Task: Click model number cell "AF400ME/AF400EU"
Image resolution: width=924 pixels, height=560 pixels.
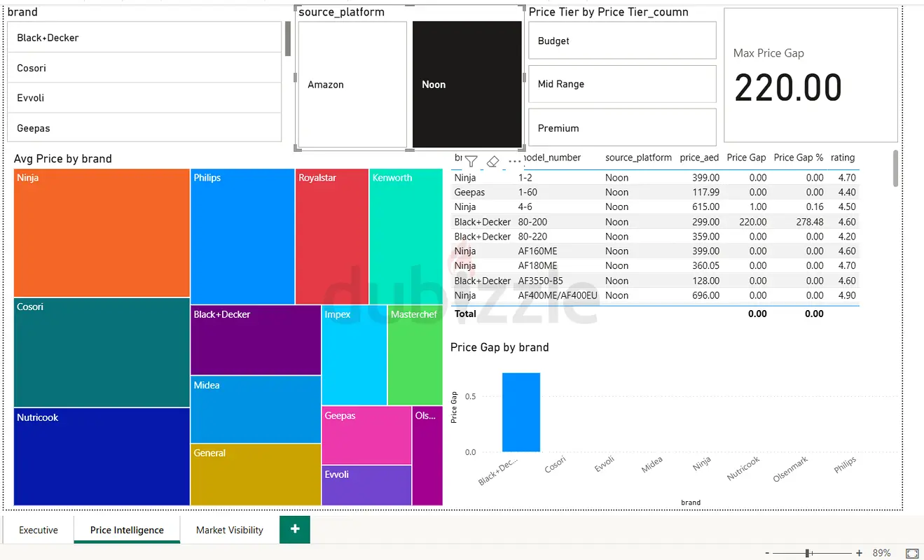Action: coord(558,295)
